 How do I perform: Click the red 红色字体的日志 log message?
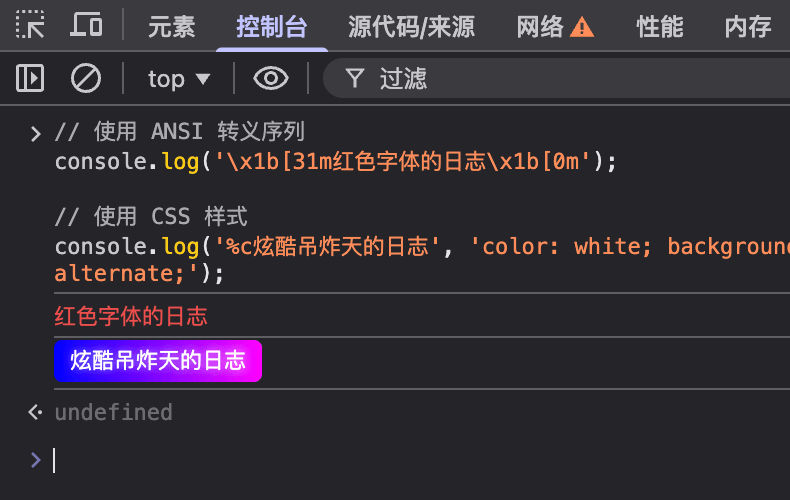[131, 317]
